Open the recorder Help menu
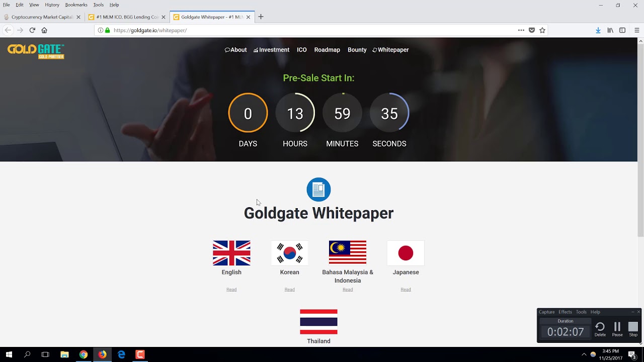 tap(595, 312)
